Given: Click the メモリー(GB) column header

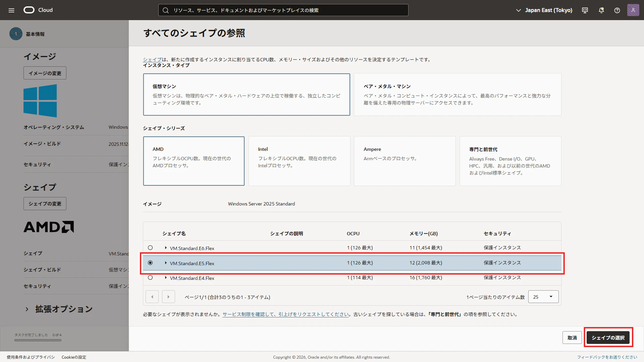Looking at the screenshot, I should [424, 234].
